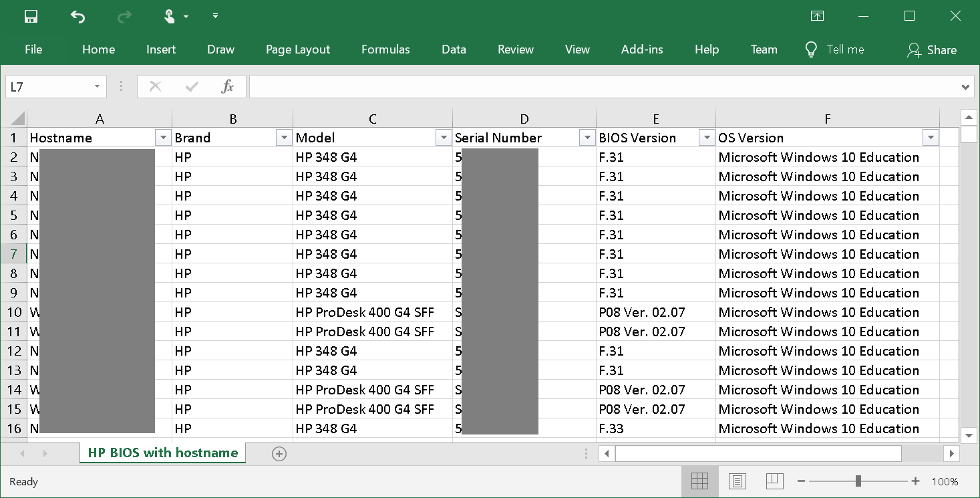980x498 pixels.
Task: Click the vertical scrollbar down arrow
Action: (969, 435)
